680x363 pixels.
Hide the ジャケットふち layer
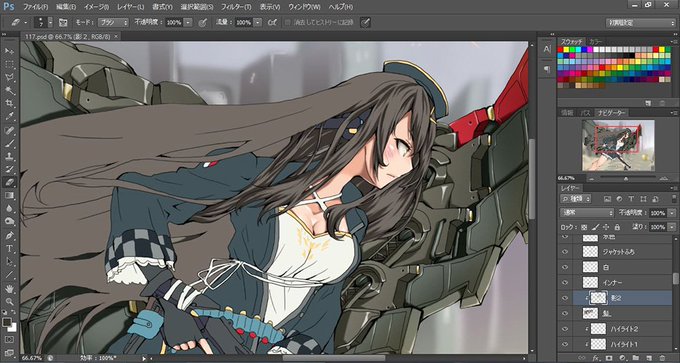click(x=565, y=252)
